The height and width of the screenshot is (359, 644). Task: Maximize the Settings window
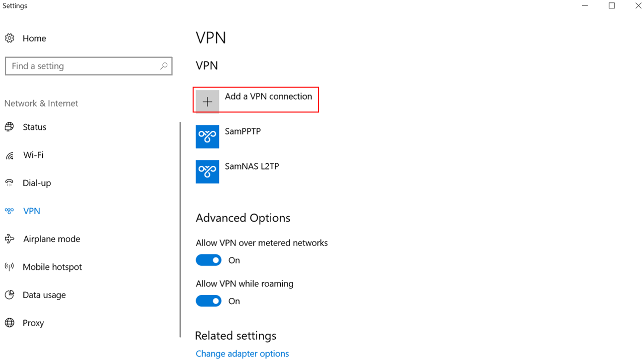[x=612, y=6]
